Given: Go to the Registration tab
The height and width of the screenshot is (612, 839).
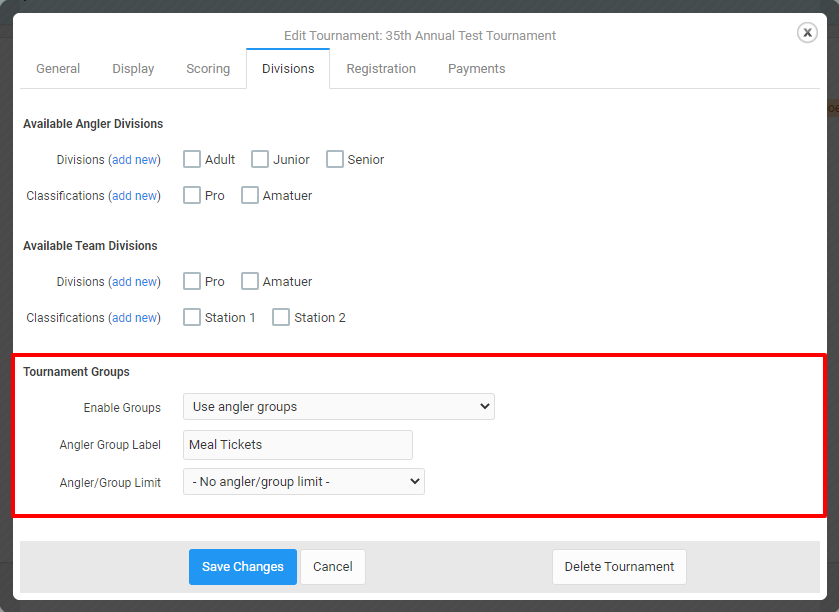Looking at the screenshot, I should tap(381, 68).
